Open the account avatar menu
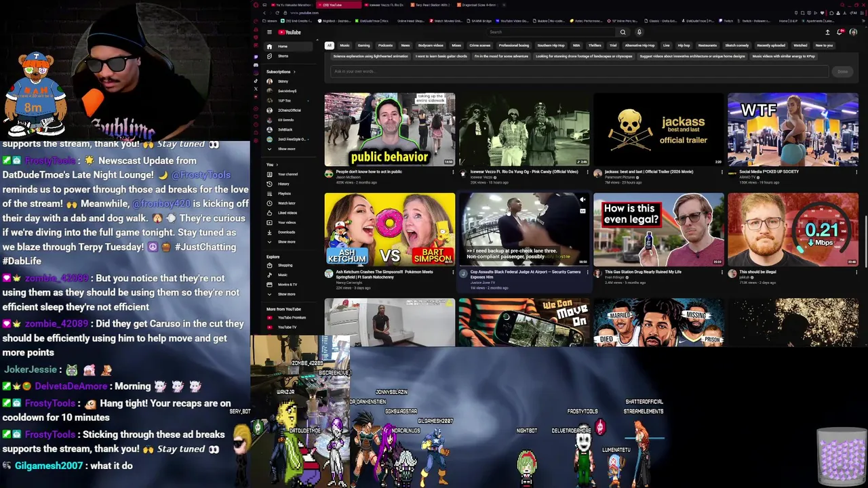868x488 pixels. point(853,32)
